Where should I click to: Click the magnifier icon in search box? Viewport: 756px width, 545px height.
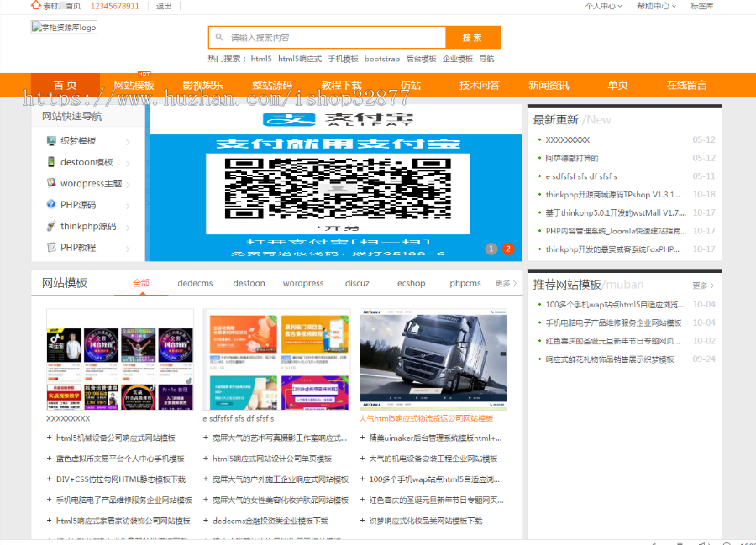pos(219,37)
